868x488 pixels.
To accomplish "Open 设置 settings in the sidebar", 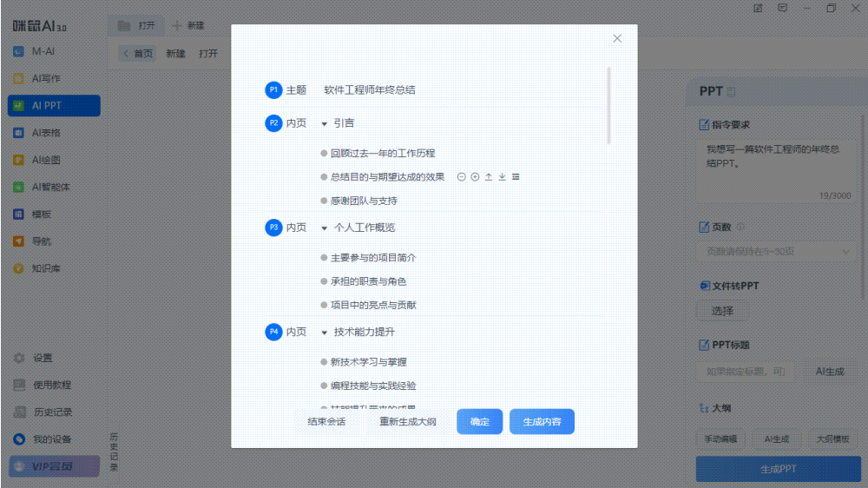I will 43,358.
